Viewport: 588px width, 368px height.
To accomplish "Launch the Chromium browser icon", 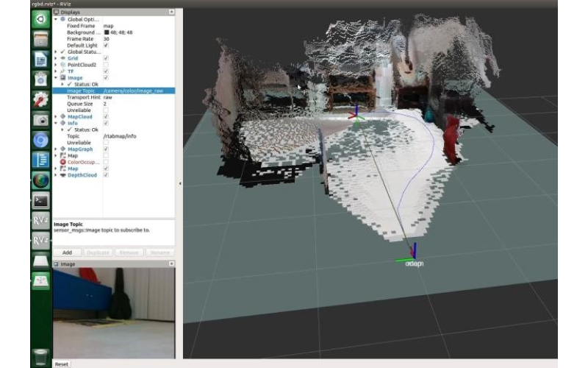I will 41,139.
